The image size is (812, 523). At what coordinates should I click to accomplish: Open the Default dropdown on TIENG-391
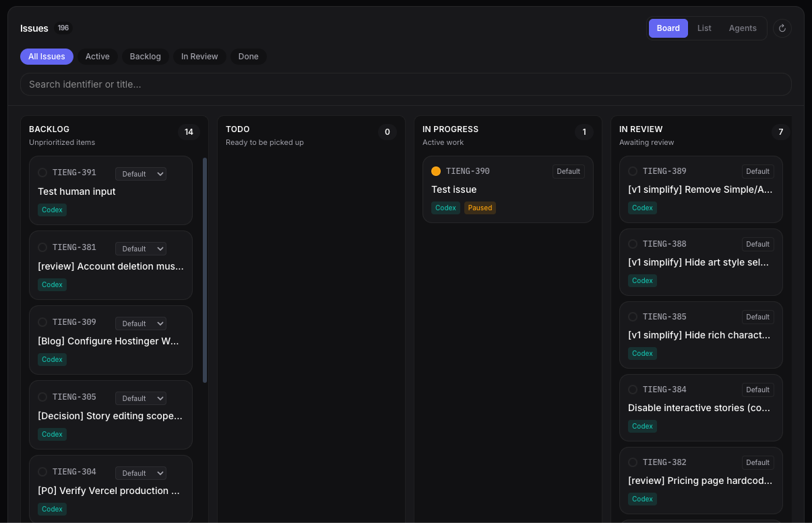(x=140, y=173)
